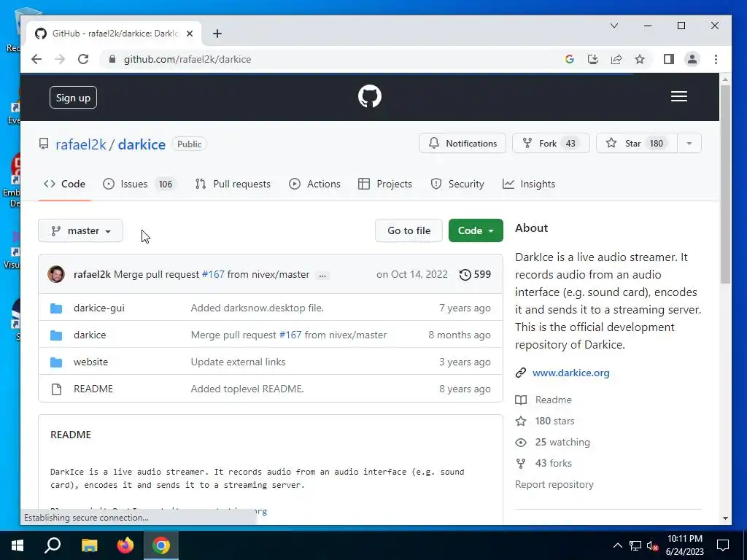
Task: Toggle the Chrome side panel icon
Action: [x=668, y=59]
